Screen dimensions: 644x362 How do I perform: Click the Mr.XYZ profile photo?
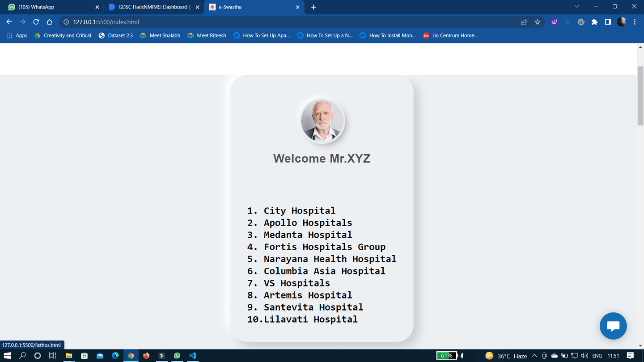tap(322, 121)
